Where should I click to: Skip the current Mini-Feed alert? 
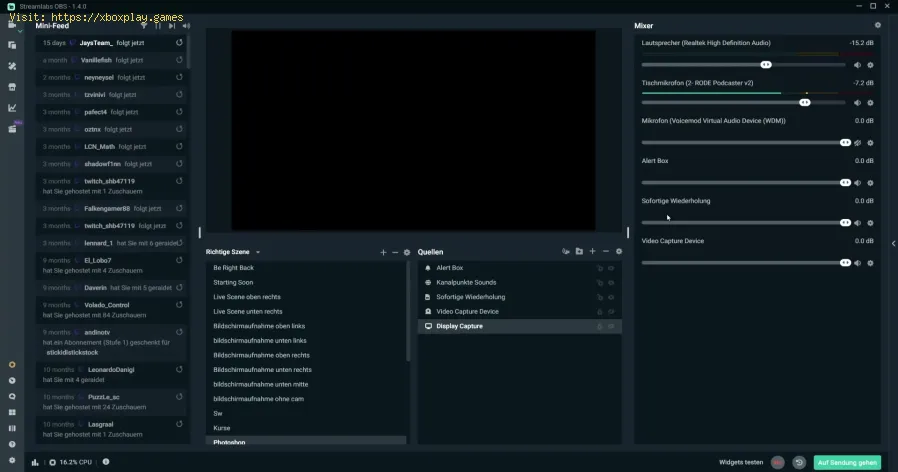point(172,26)
